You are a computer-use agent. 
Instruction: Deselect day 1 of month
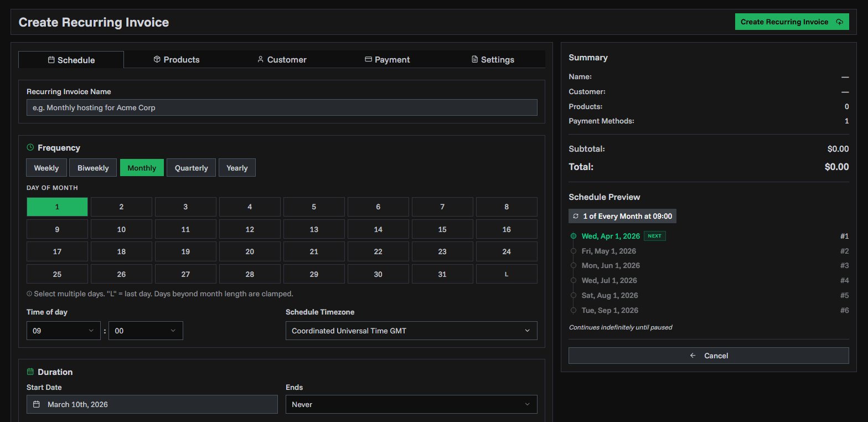pos(57,207)
